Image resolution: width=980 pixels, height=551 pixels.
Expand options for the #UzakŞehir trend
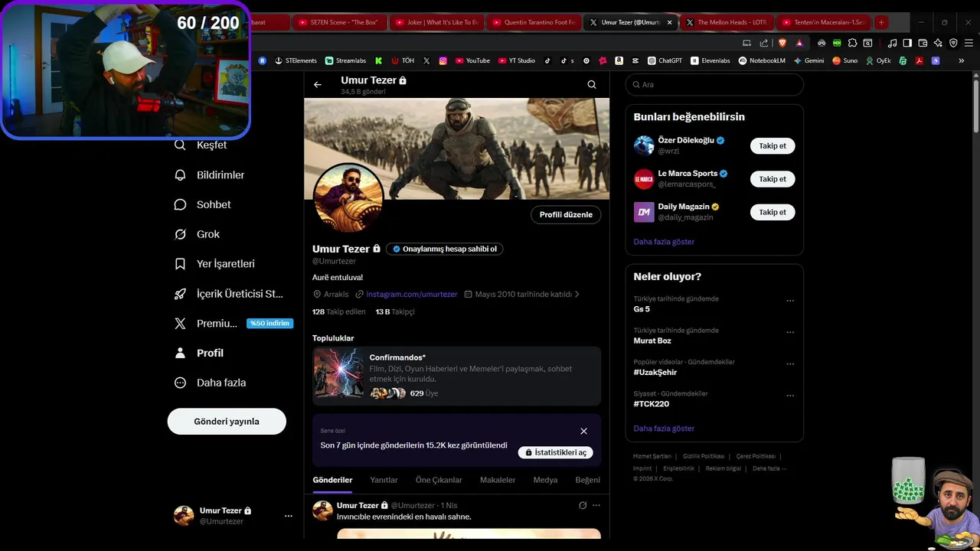[790, 364]
